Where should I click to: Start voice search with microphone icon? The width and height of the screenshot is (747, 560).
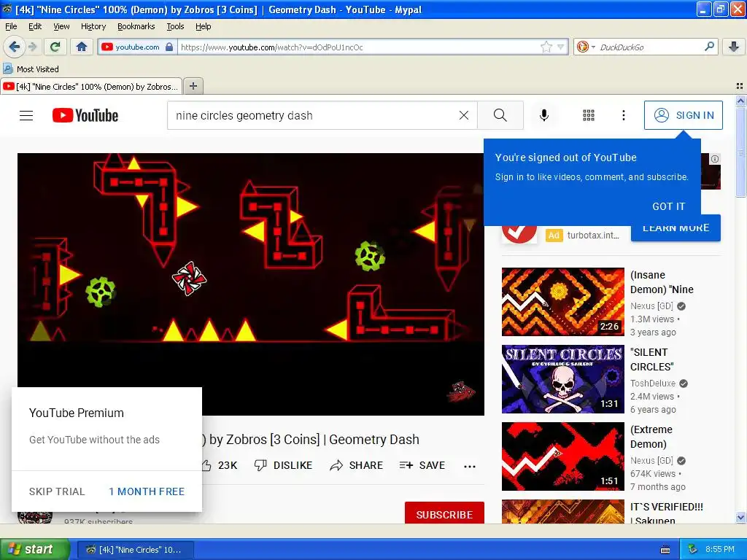pos(544,115)
